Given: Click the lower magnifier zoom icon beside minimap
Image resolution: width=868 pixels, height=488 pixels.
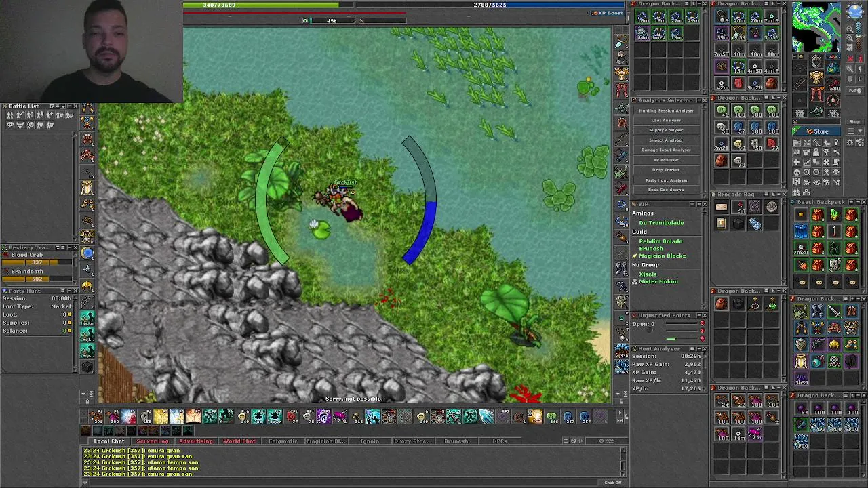Looking at the screenshot, I should [x=850, y=38].
